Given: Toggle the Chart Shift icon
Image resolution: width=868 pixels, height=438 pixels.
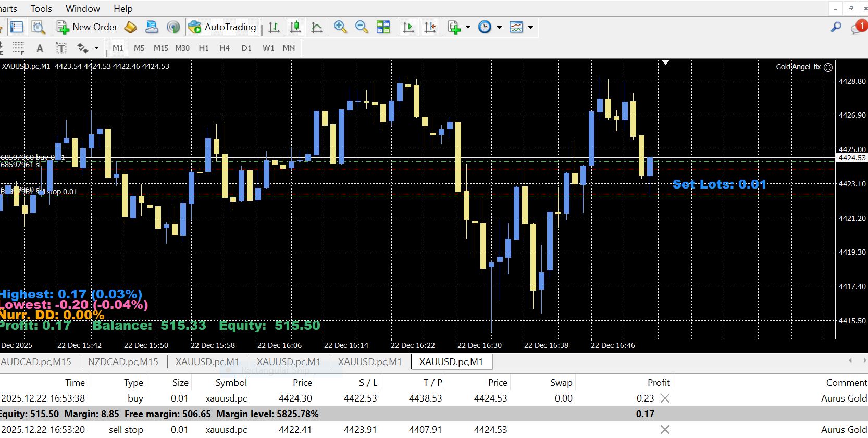Looking at the screenshot, I should point(430,27).
